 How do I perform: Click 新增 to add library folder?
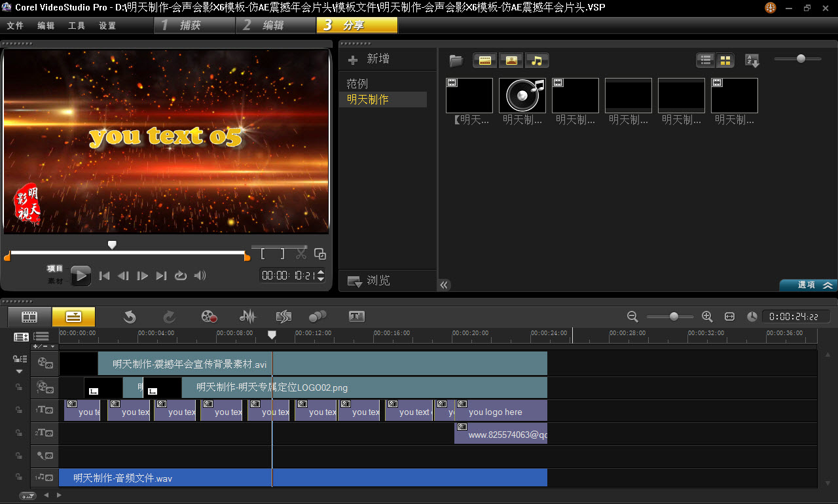(369, 59)
